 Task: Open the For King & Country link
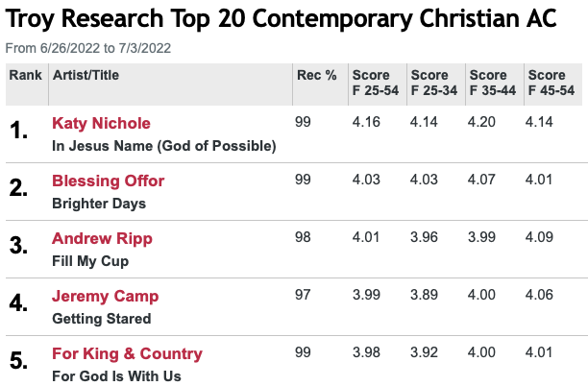pos(127,353)
